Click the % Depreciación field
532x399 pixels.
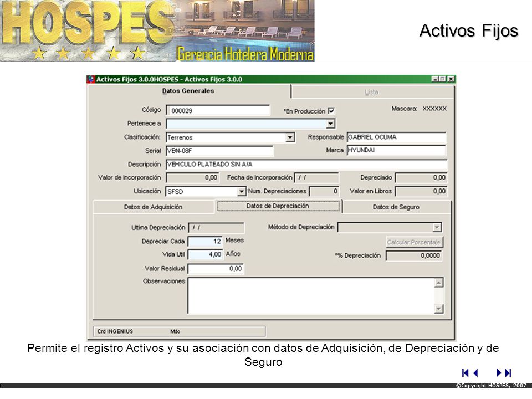[x=414, y=256]
